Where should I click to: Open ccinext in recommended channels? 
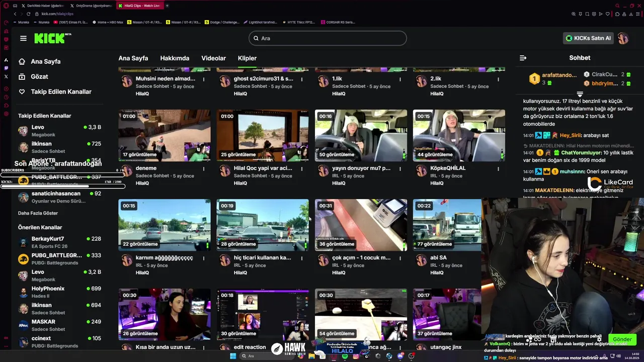(x=59, y=342)
